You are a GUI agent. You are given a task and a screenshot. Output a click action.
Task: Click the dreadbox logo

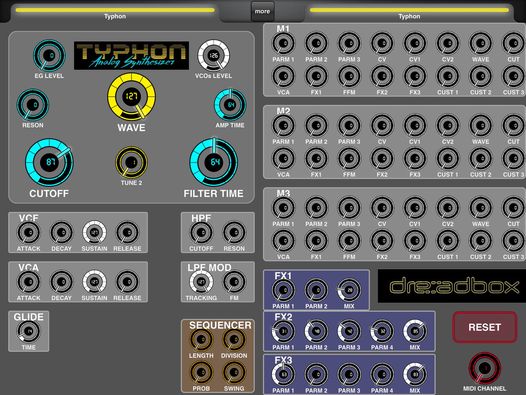pos(452,286)
